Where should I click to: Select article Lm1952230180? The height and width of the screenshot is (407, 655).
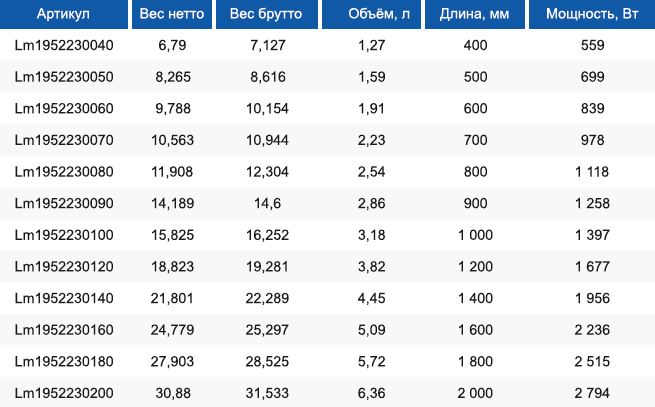64,361
